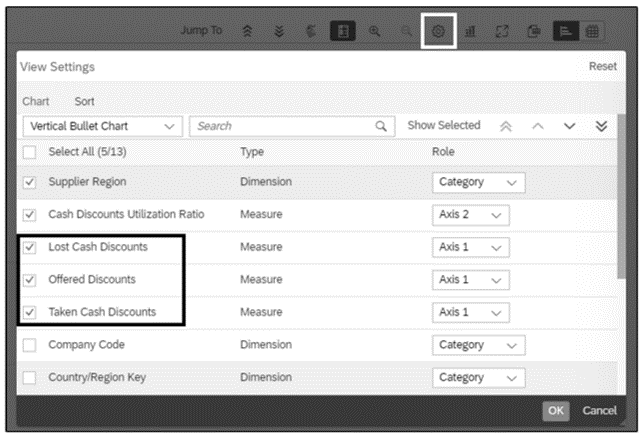Click the Reset button
644x438 pixels.
click(x=603, y=66)
